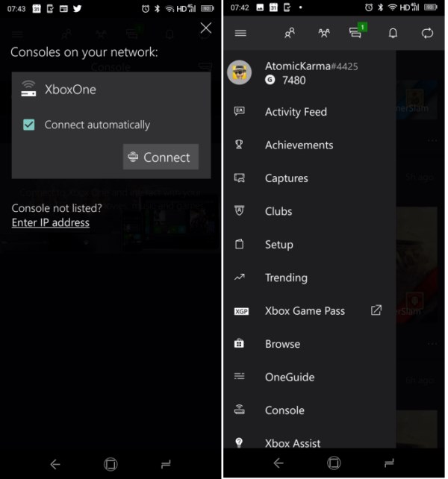
Task: Tap the Console wireless icon in menu
Action: tap(239, 409)
